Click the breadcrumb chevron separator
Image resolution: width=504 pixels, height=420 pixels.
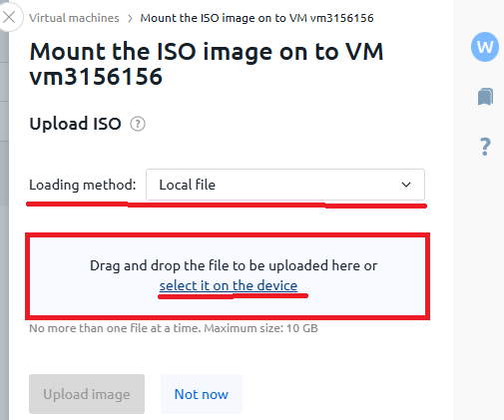coord(130,18)
